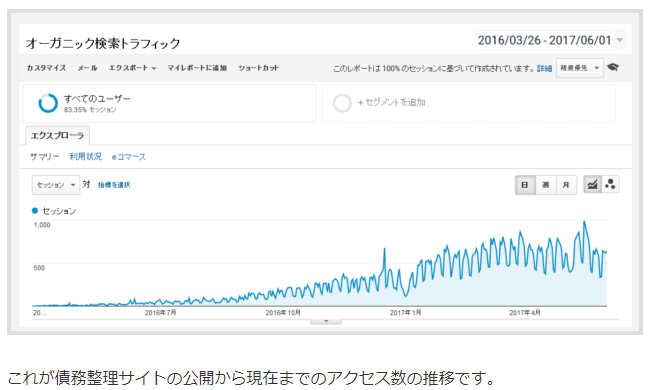
Task: Open the 詳細 link about sampling
Action: coord(544,68)
